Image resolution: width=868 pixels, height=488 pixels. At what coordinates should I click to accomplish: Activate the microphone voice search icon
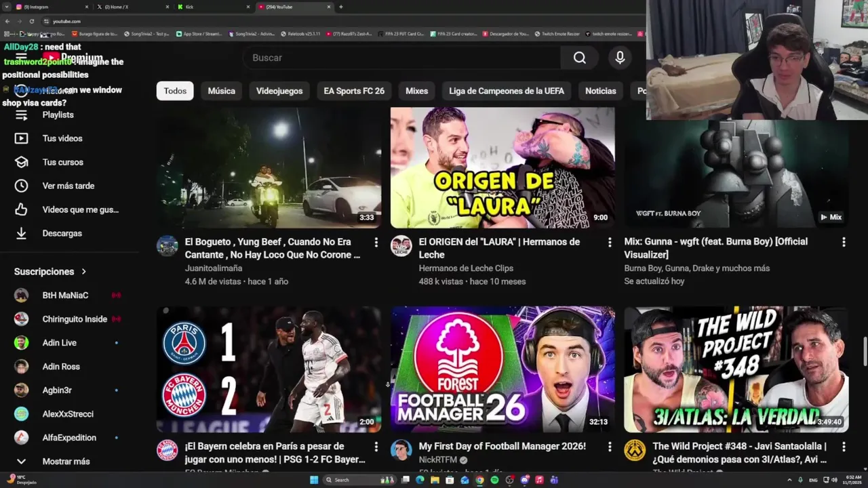[620, 58]
